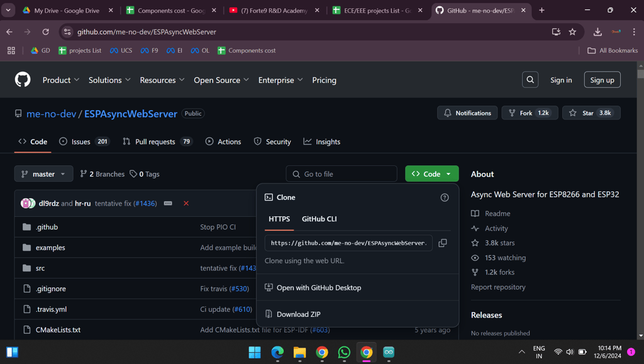Open Chrome three-dot menu
This screenshot has height=364, width=644.
tap(634, 31)
